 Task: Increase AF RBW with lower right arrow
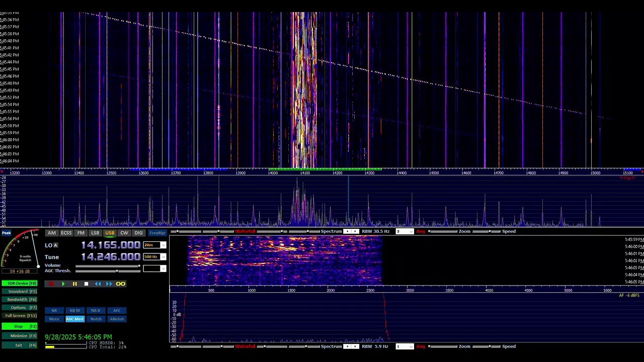[355, 346]
